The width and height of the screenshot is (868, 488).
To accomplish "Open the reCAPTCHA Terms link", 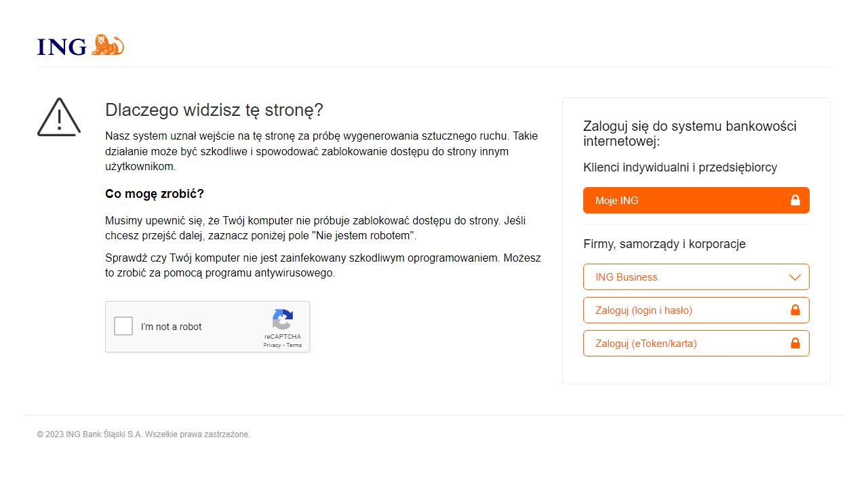I will pos(294,345).
